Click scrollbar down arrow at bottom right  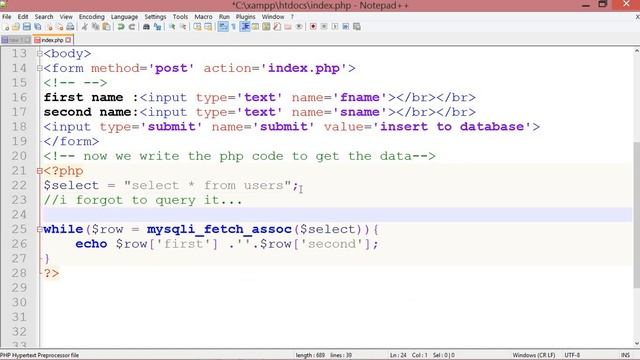click(636, 344)
